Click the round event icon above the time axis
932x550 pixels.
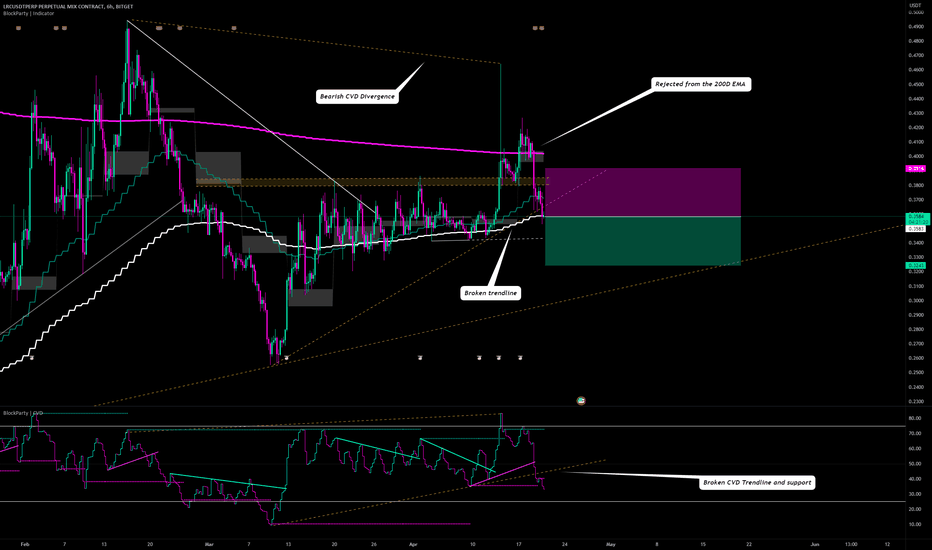581,401
